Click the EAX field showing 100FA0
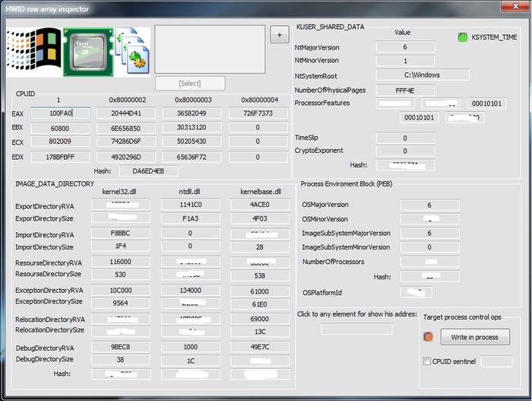Viewport: 532px width, 401px height. (x=59, y=113)
